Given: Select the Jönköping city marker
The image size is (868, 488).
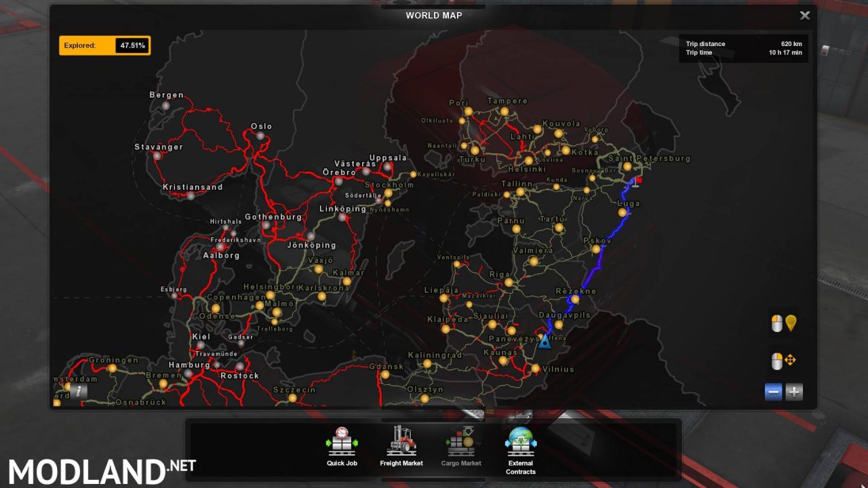Looking at the screenshot, I should (310, 237).
